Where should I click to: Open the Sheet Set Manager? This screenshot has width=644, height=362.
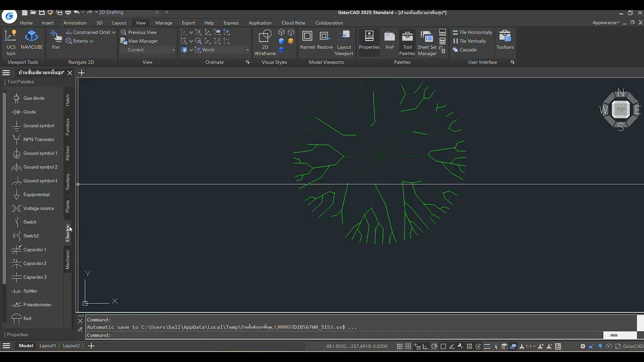427,43
